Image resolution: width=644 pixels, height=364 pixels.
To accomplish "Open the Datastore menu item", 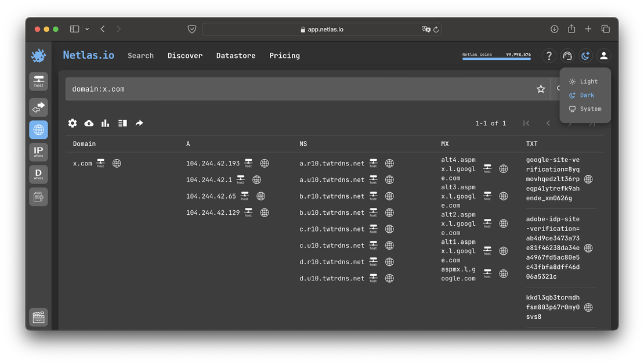I will pos(236,55).
